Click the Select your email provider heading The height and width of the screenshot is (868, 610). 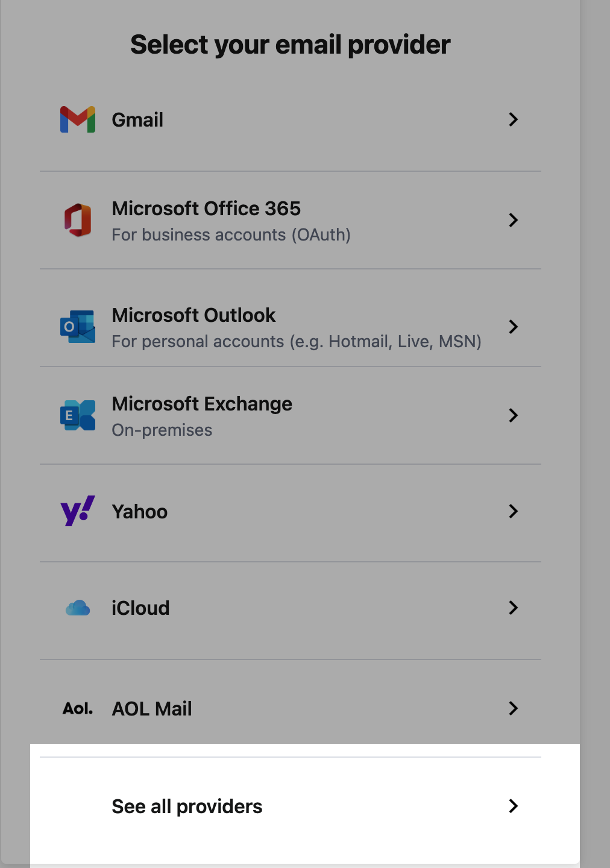[x=290, y=44]
